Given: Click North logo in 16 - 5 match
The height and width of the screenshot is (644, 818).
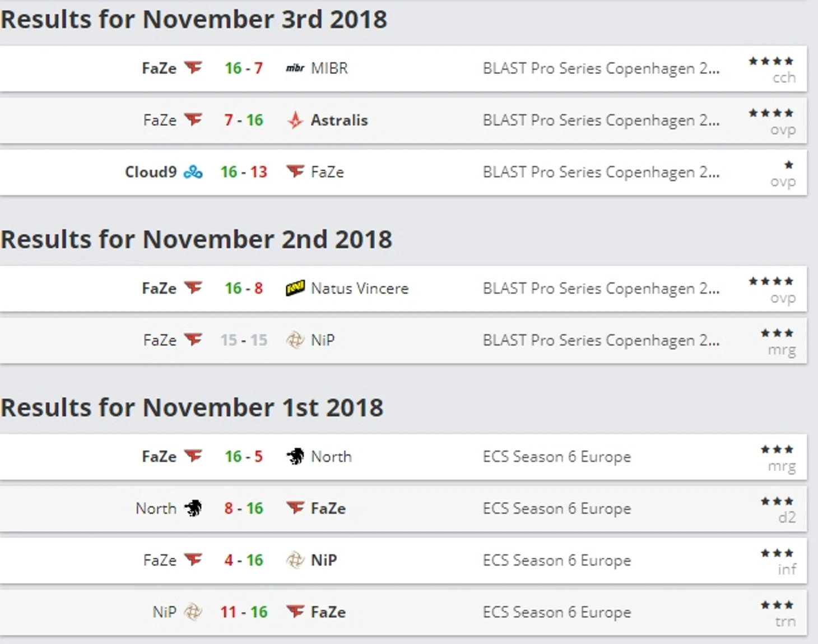Looking at the screenshot, I should point(295,456).
